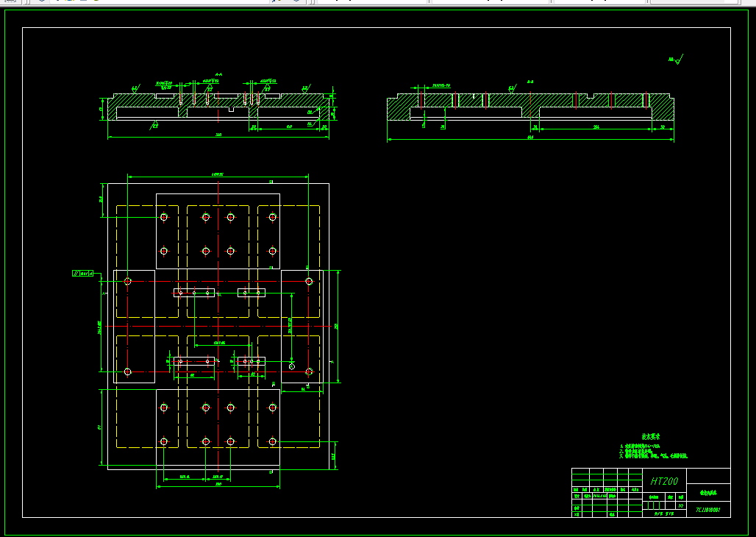Select the drawing number text in title block

707,510
